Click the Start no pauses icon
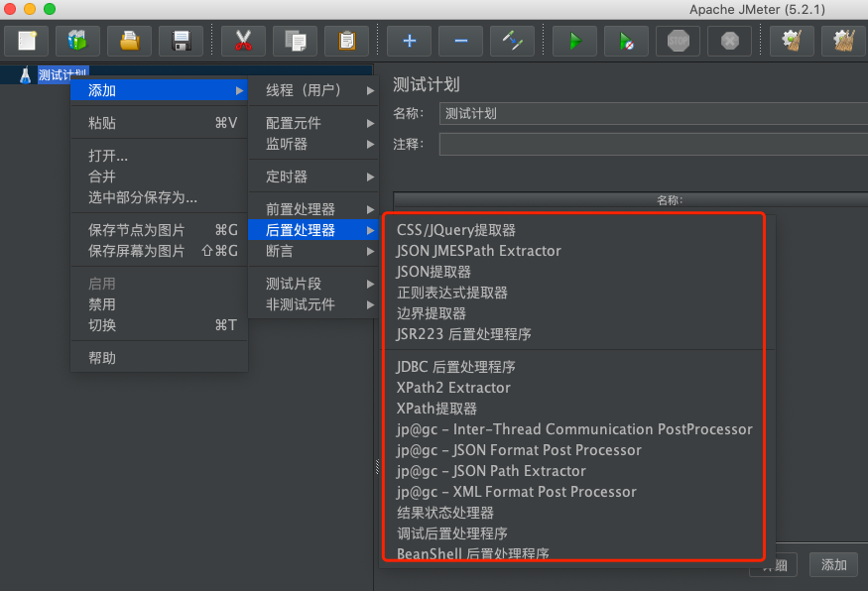 [x=626, y=41]
